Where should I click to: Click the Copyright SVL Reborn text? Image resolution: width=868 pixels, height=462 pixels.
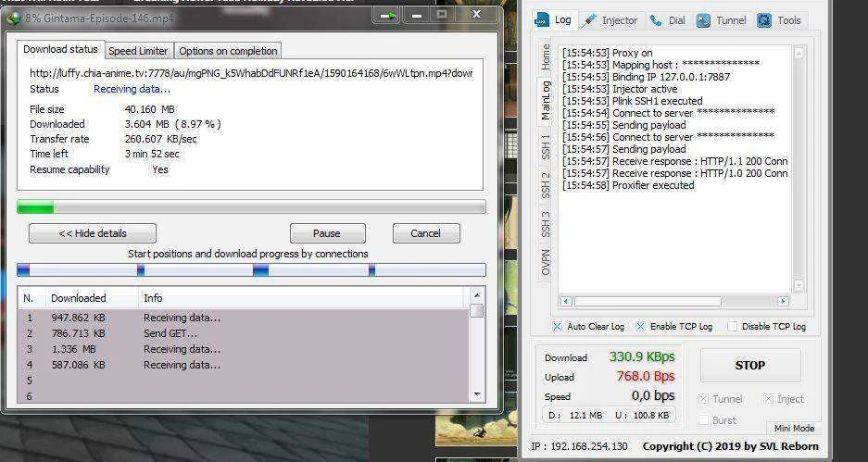(730, 446)
